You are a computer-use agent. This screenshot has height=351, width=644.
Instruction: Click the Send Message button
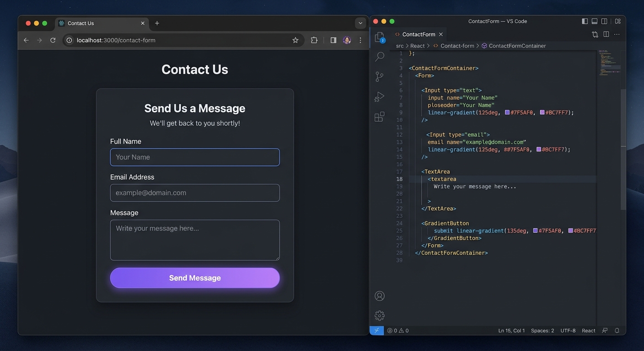click(x=194, y=277)
